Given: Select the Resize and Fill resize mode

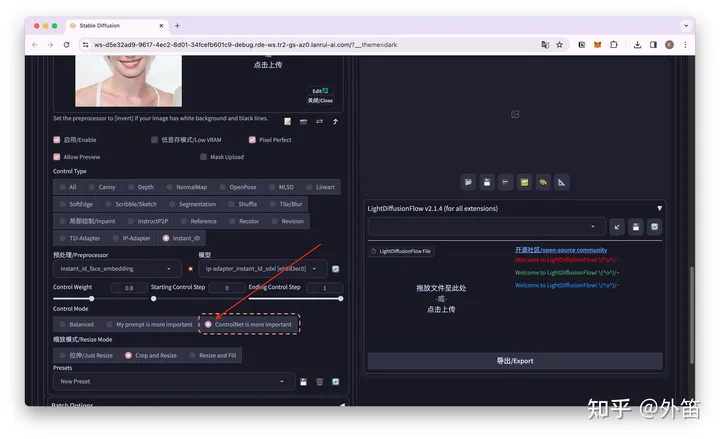Looking at the screenshot, I should [212, 355].
